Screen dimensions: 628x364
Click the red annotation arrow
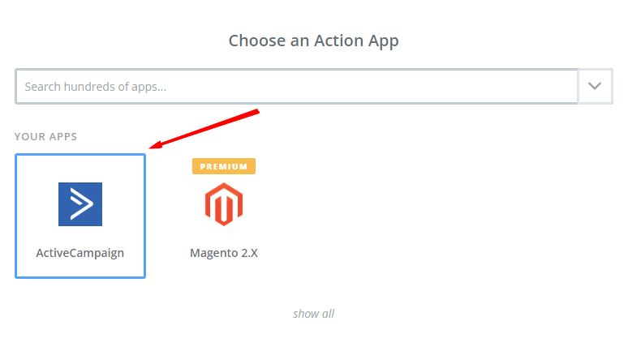point(204,129)
